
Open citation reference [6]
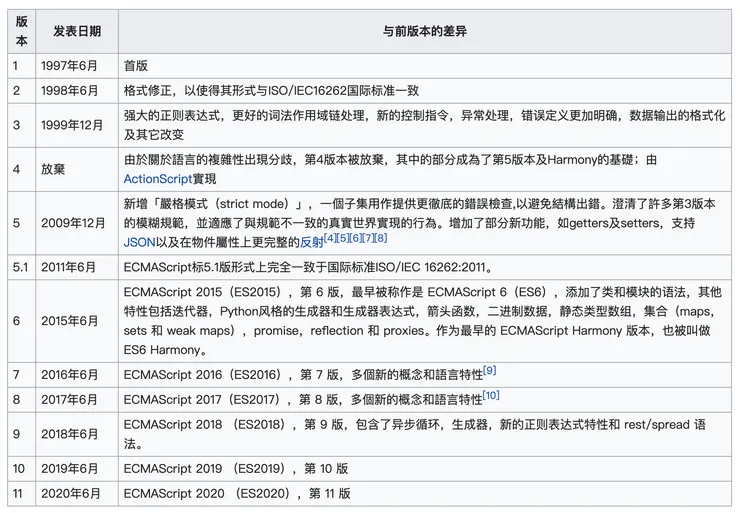click(355, 237)
